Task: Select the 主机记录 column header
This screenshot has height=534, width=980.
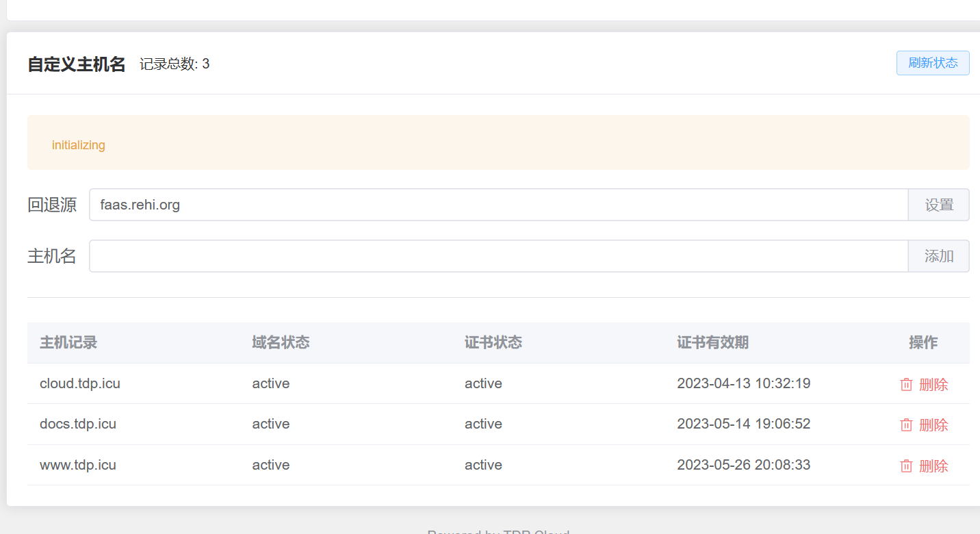Action: [68, 342]
